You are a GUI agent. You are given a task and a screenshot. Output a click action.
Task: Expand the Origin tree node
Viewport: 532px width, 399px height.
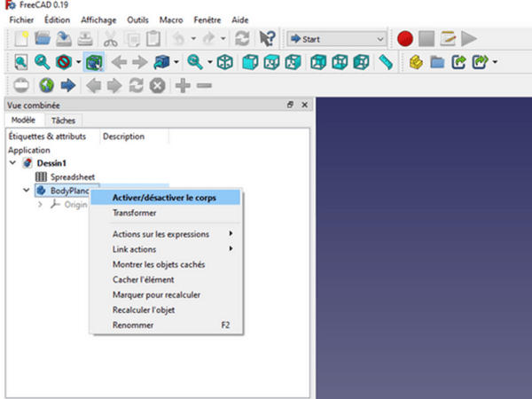tap(39, 204)
